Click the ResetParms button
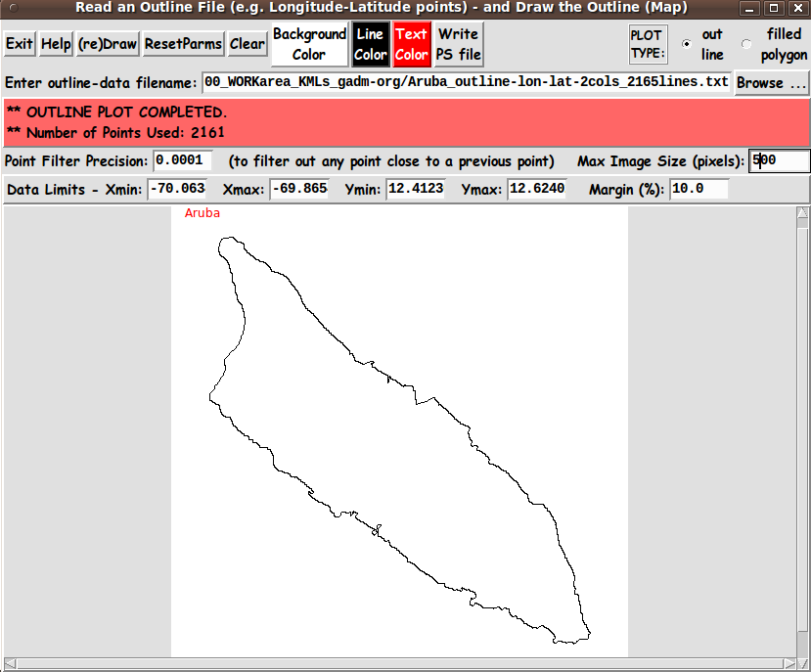The width and height of the screenshot is (811, 672). tap(183, 44)
